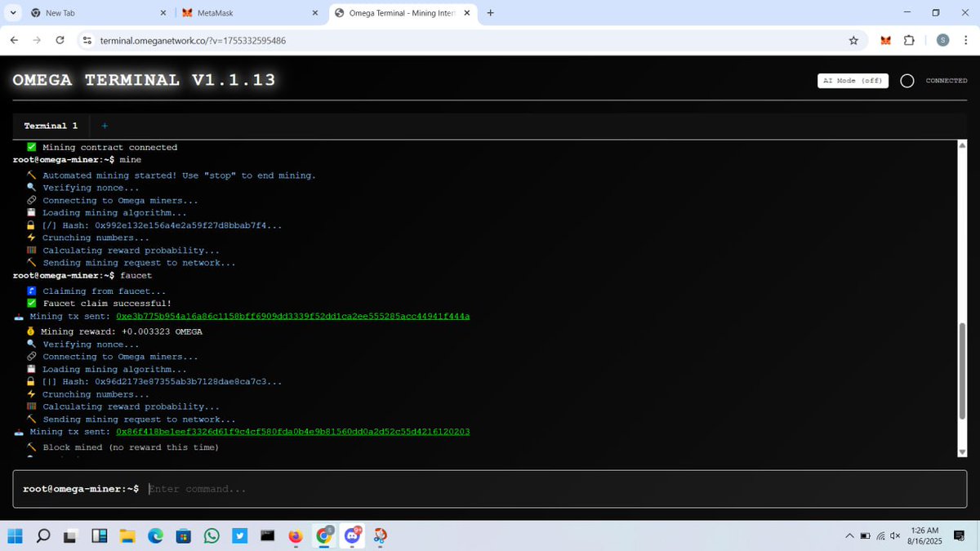Close the MetaMask browser tab

tap(316, 13)
